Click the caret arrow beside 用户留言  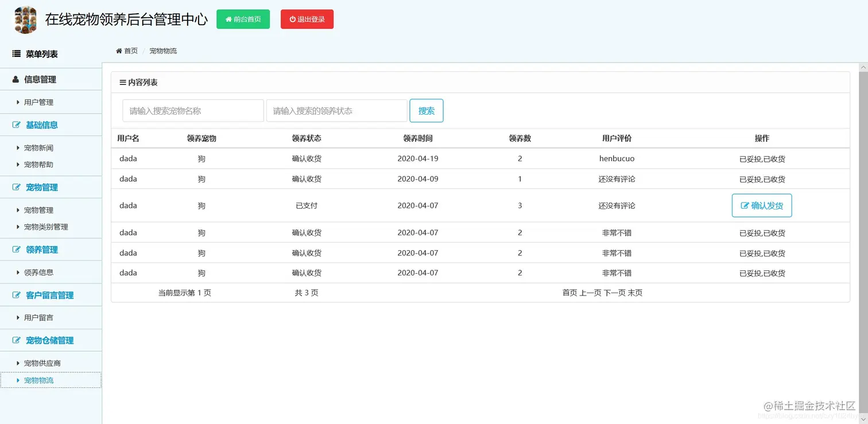click(x=18, y=318)
